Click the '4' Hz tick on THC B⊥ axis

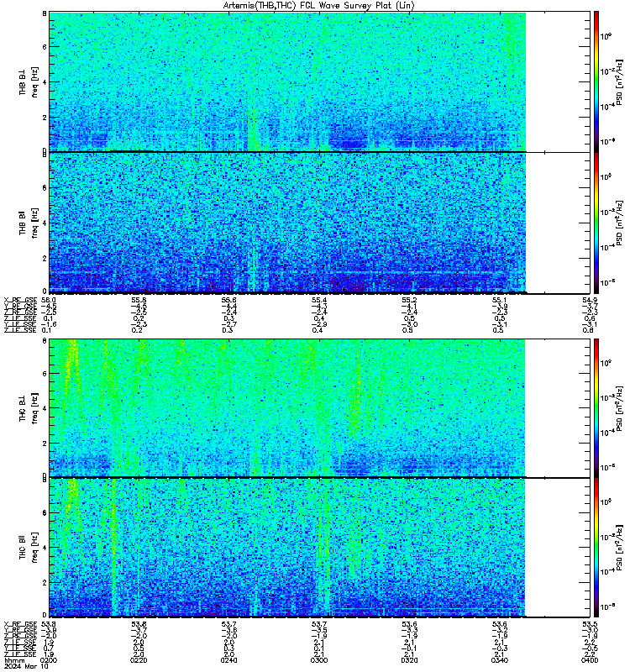45,408
